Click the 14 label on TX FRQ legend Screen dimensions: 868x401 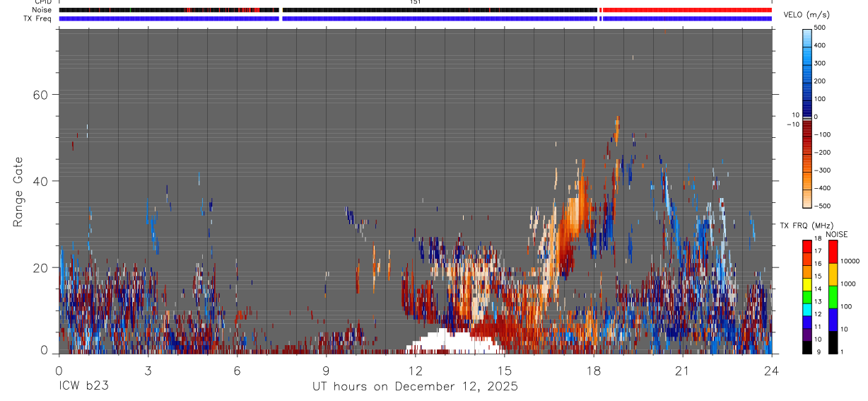coord(817,289)
